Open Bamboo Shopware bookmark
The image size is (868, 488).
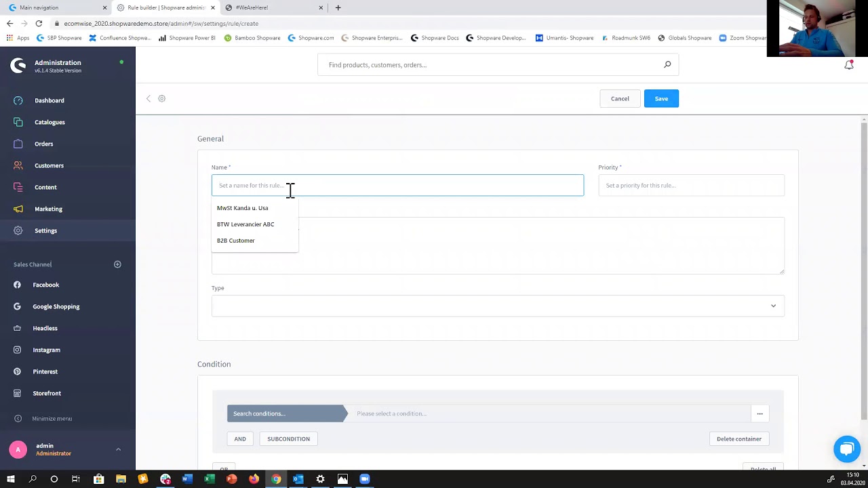[x=252, y=38]
